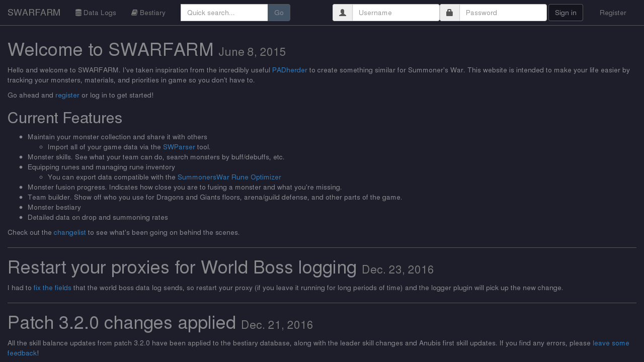Open the fix the fields link

point(52,288)
